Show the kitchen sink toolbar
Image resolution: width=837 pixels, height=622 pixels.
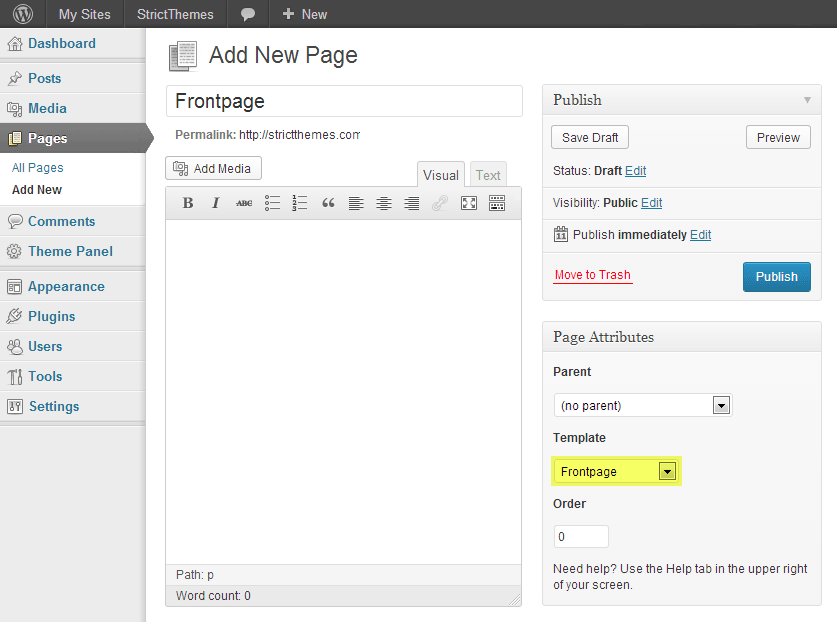tap(497, 203)
